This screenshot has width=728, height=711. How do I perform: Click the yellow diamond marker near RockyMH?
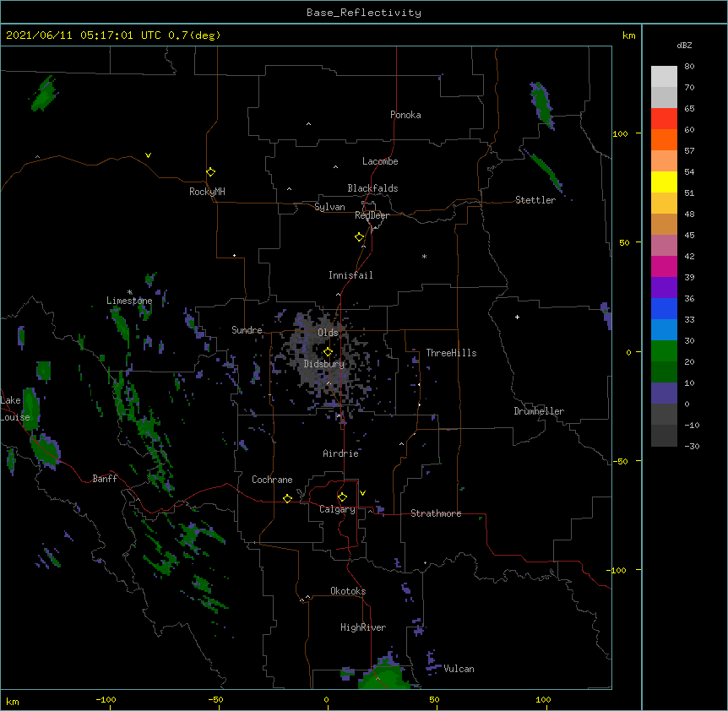pyautogui.click(x=211, y=172)
